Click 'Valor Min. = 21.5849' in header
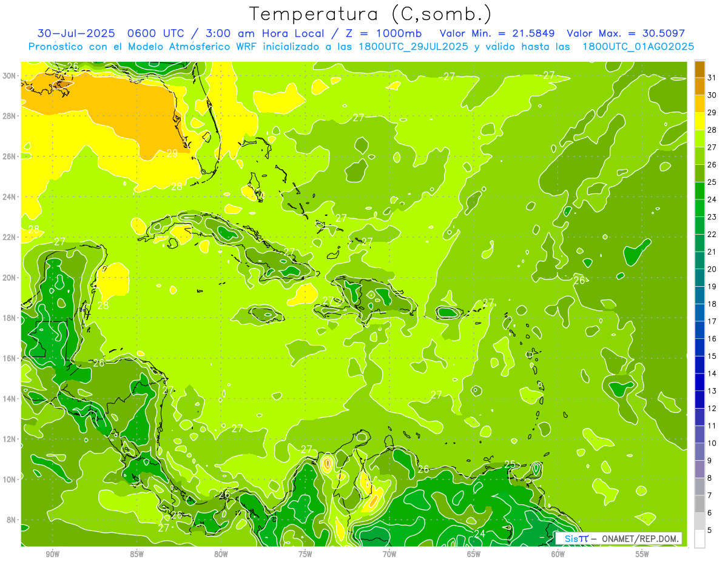The width and height of the screenshot is (728, 562). click(497, 33)
